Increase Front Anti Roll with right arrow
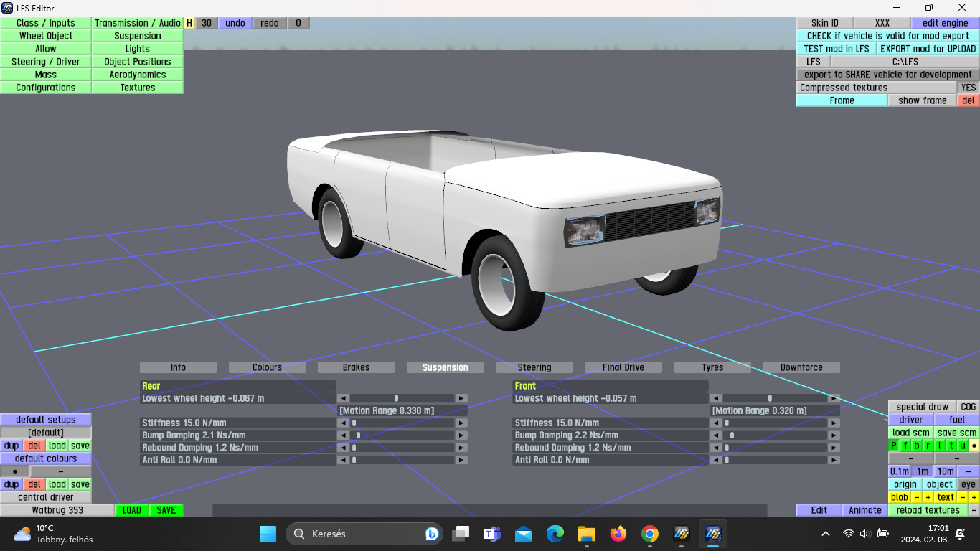 click(x=834, y=460)
